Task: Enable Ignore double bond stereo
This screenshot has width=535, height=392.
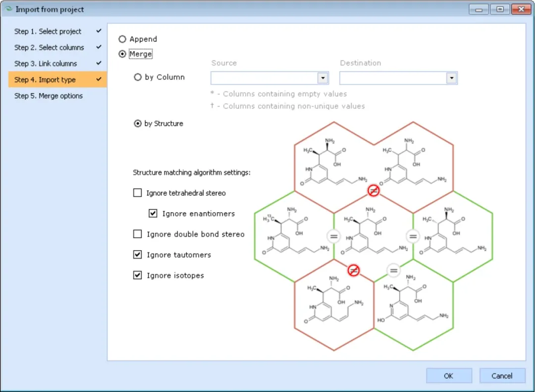Action: [138, 234]
